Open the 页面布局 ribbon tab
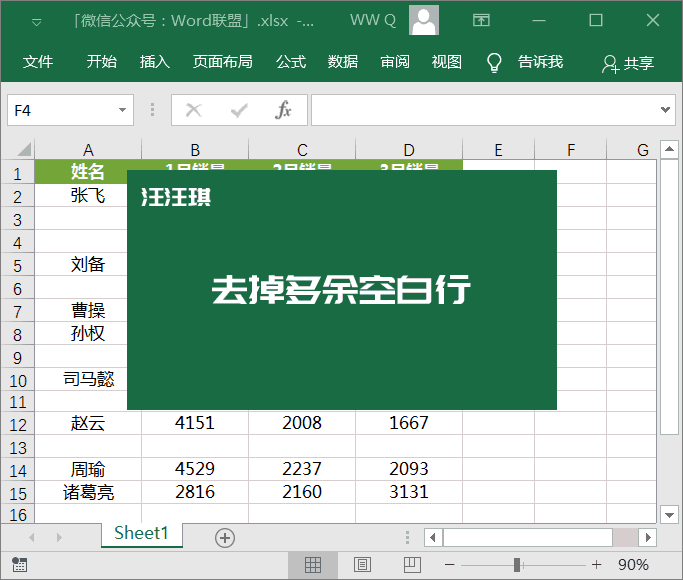Viewport: 683px width, 580px height. [x=223, y=62]
